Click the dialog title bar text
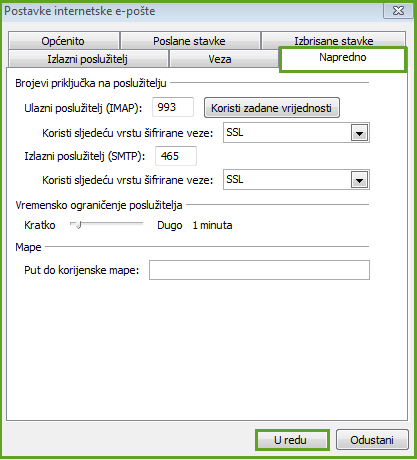Screen dimensions: 417x460 (80, 11)
